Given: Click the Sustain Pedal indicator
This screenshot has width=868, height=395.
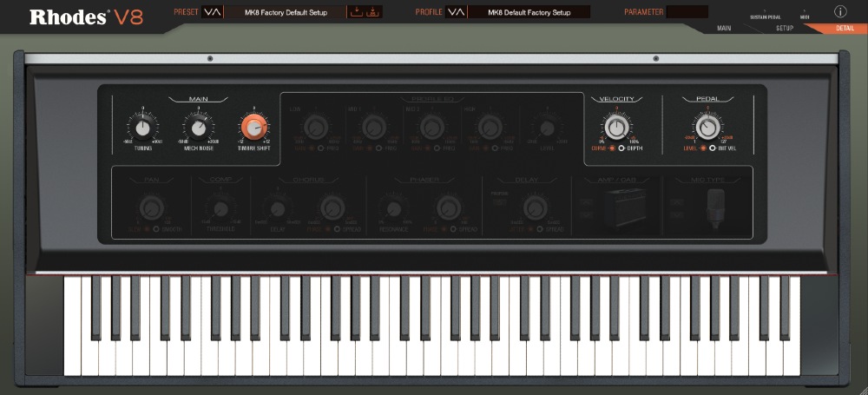Looking at the screenshot, I should (x=765, y=11).
